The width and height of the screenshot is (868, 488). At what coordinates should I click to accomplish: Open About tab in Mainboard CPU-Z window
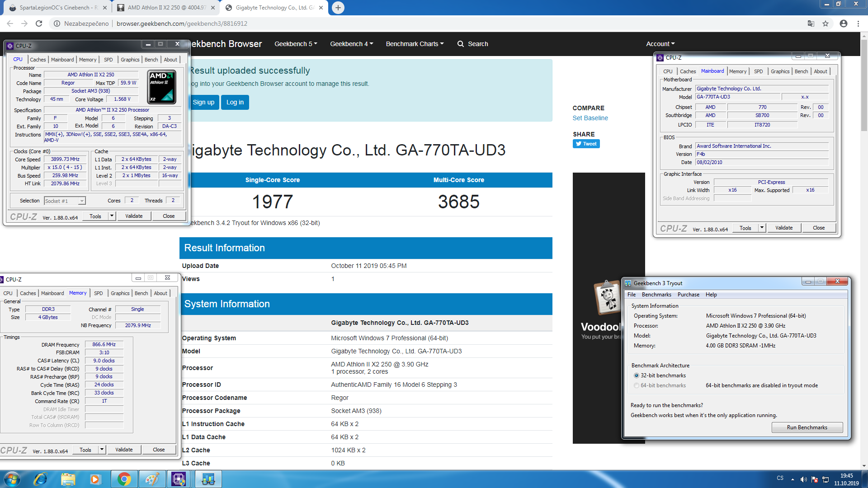(821, 71)
